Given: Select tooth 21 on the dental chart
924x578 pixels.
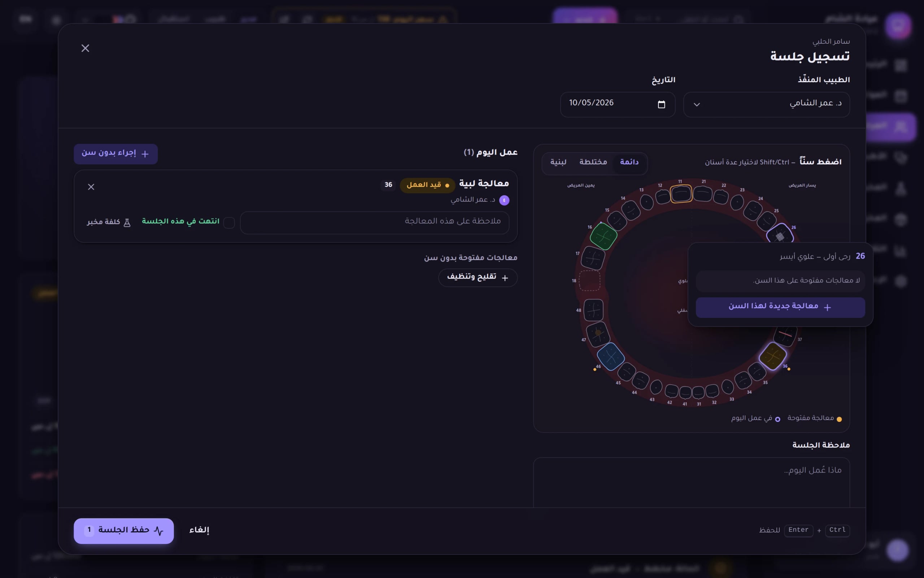Looking at the screenshot, I should coord(702,194).
